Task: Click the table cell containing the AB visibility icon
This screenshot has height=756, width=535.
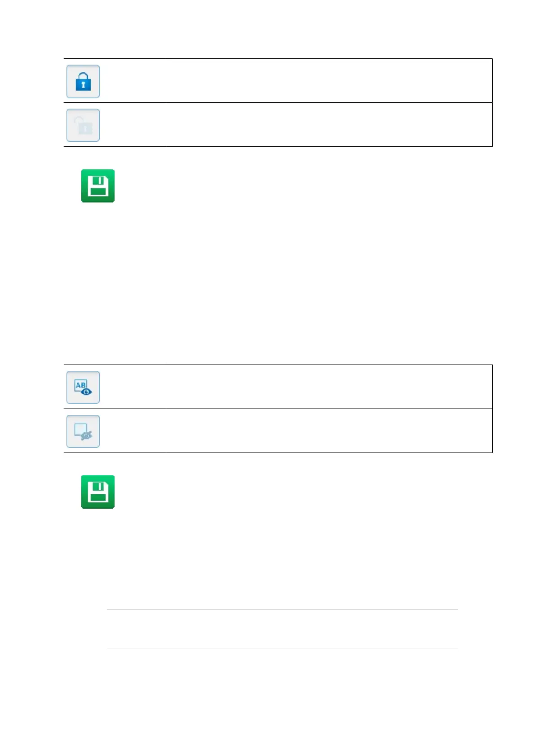Action: point(115,387)
